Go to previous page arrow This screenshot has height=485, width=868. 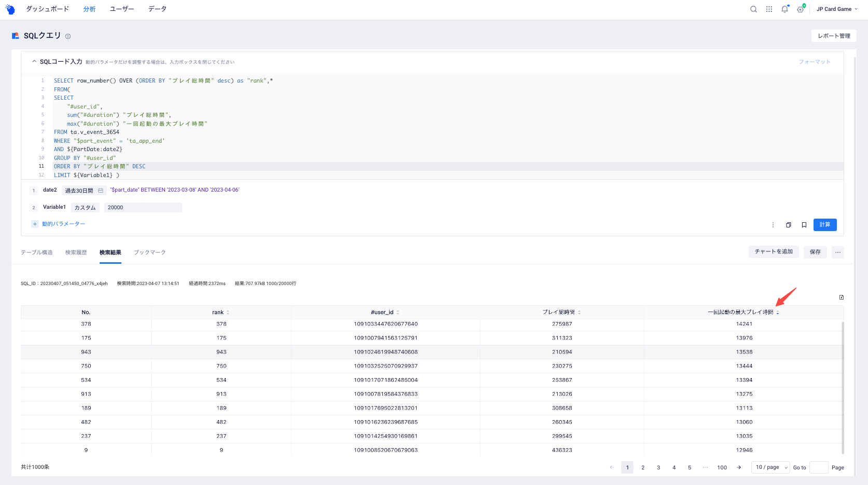click(612, 467)
